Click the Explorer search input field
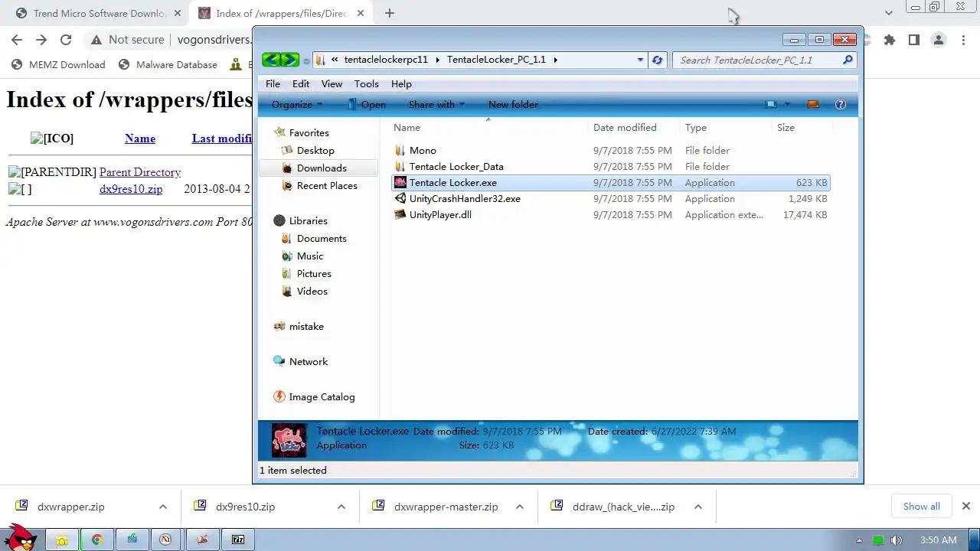Viewport: 980px width, 551px height. point(758,60)
